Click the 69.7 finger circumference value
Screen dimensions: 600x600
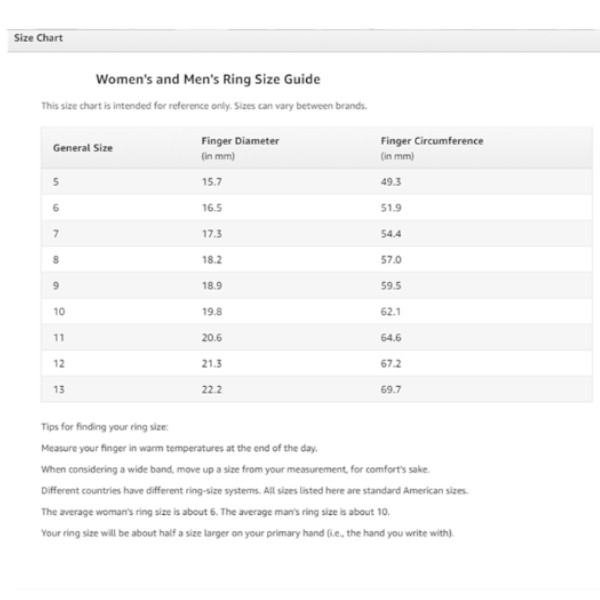(x=391, y=389)
